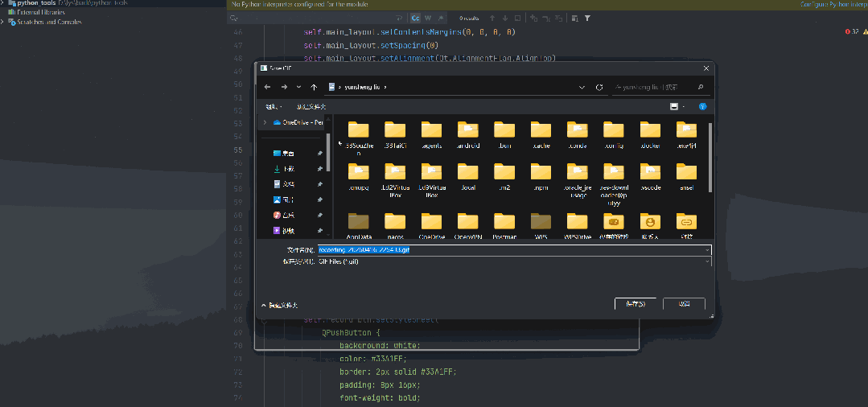Click the help icon in the dialog toolbar
The image size is (868, 407).
702,106
